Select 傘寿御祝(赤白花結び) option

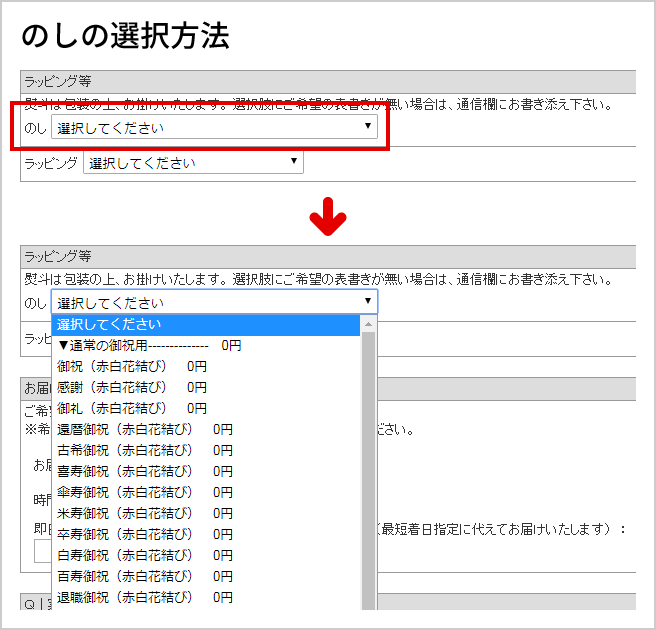[x=205, y=492]
